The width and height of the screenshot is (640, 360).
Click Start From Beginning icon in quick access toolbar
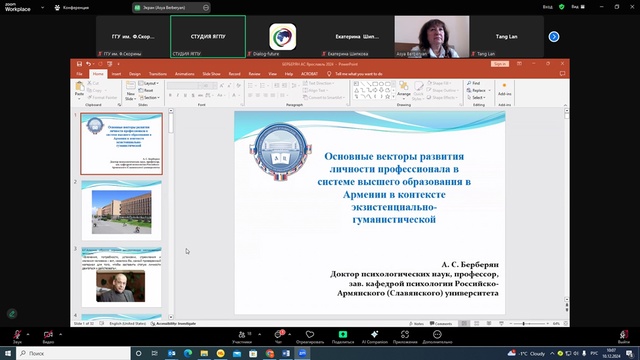pyautogui.click(x=109, y=64)
